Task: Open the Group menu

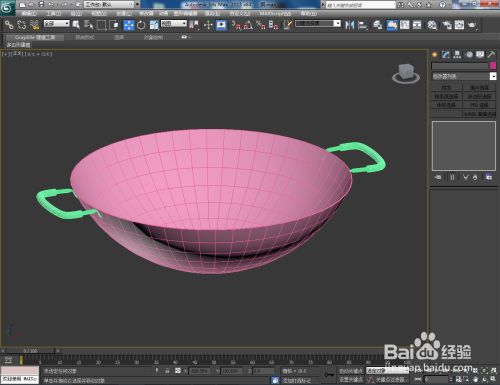Action: (77, 14)
